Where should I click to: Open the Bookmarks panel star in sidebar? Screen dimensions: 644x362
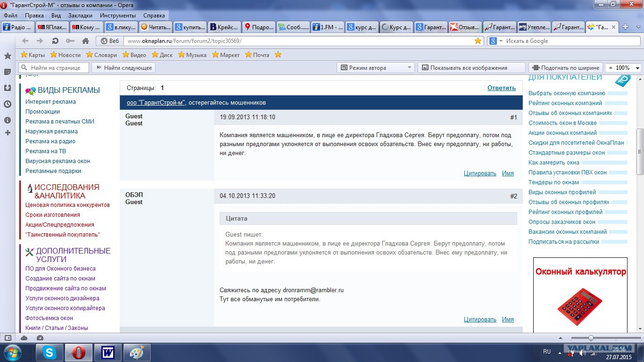click(x=8, y=56)
